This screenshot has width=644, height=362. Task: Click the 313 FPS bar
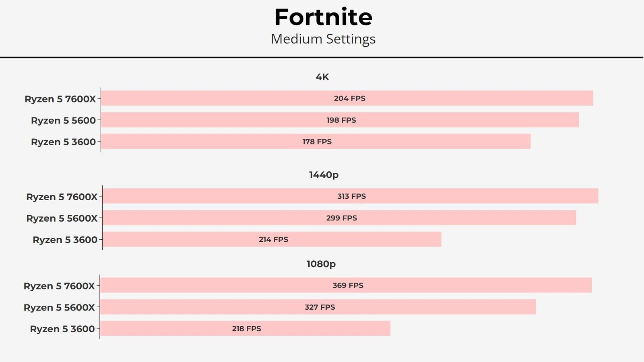click(350, 196)
